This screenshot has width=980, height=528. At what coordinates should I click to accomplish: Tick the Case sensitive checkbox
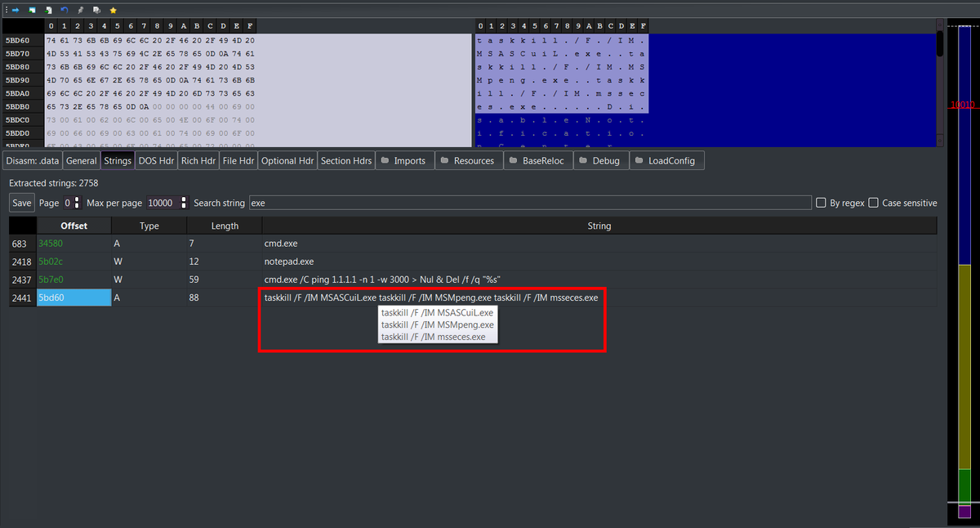873,203
